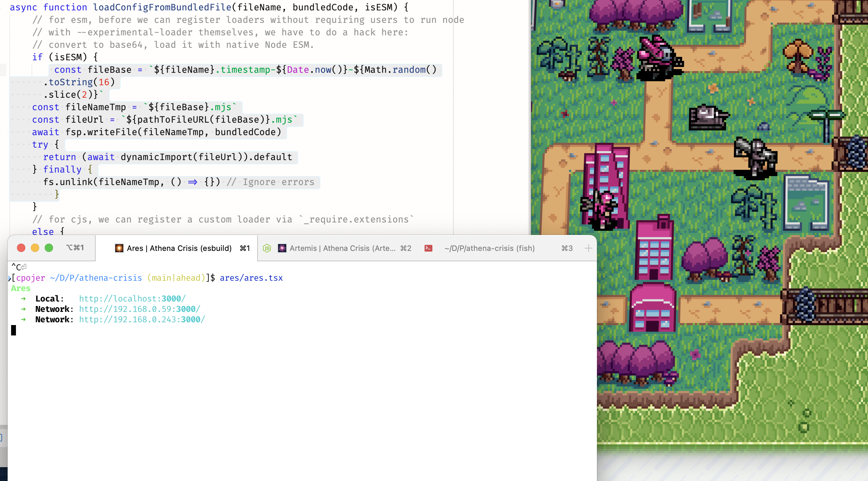Click the flame icon on the Artemis tab
This screenshot has width=868, height=481.
(x=282, y=248)
